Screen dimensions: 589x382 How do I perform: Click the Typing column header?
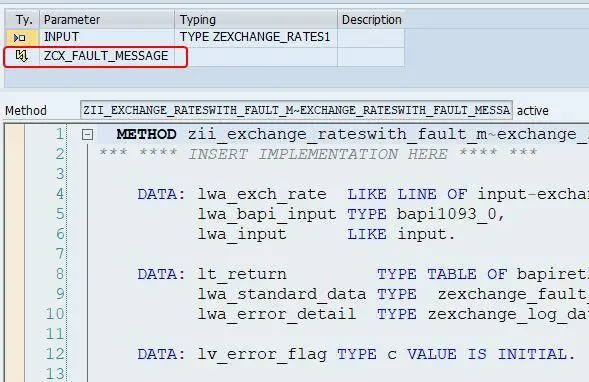tap(256, 20)
